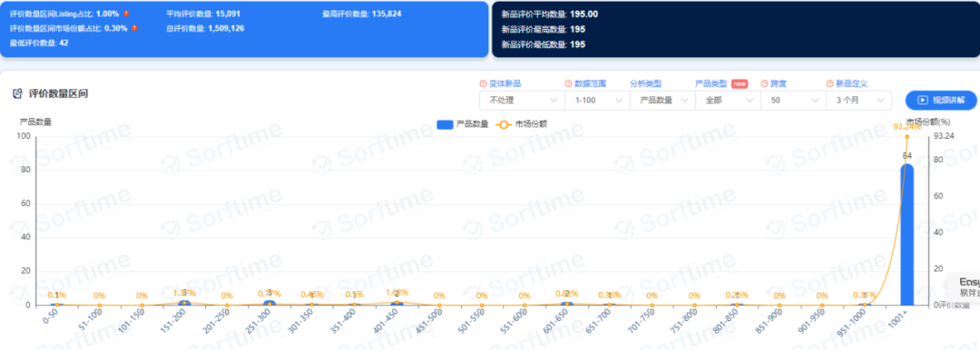Viewport: 980px width, 350px height.
Task: Click the 151-200 bar in the chart
Action: [184, 303]
